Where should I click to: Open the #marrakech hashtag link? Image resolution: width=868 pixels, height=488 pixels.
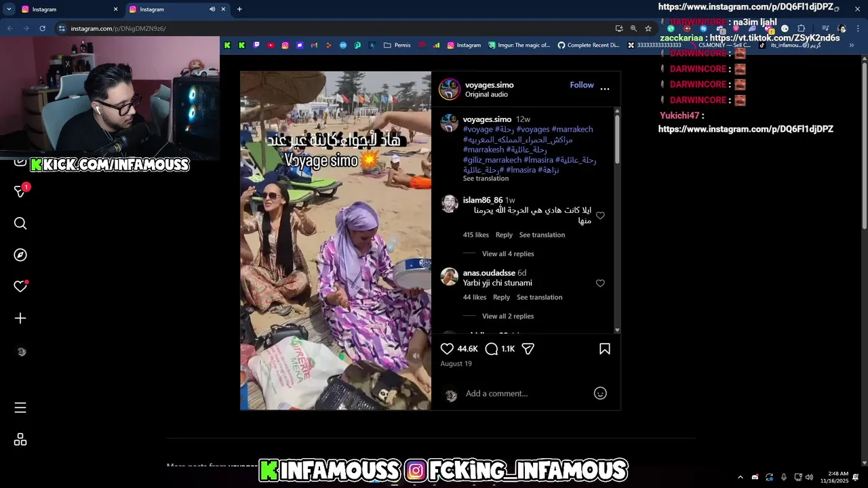(572, 129)
